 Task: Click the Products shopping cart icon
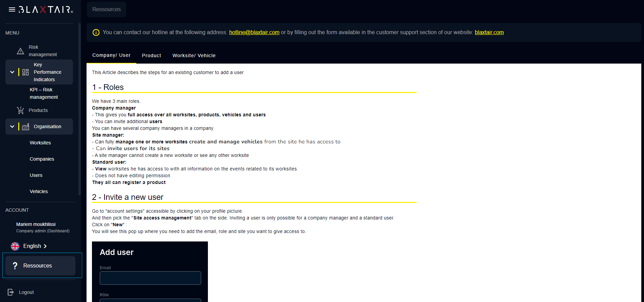[x=20, y=110]
